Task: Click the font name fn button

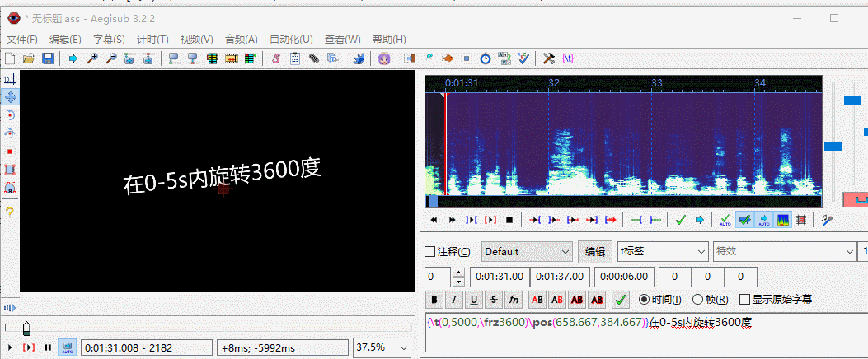Action: tap(514, 300)
